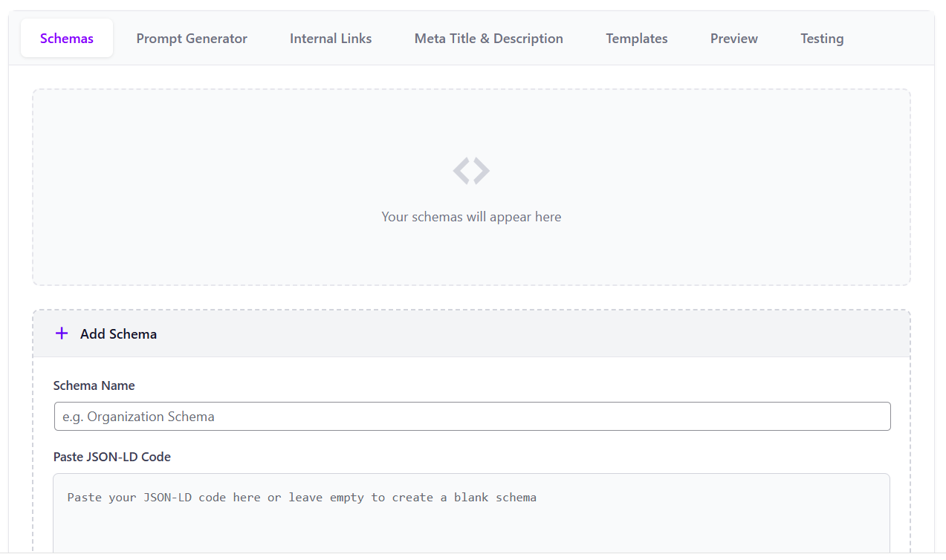Select the Meta Title & Description tab
946x560 pixels.
488,38
